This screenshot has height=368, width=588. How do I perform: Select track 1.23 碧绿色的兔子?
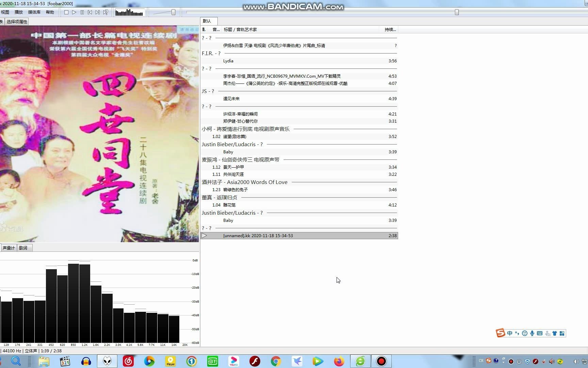(299, 190)
